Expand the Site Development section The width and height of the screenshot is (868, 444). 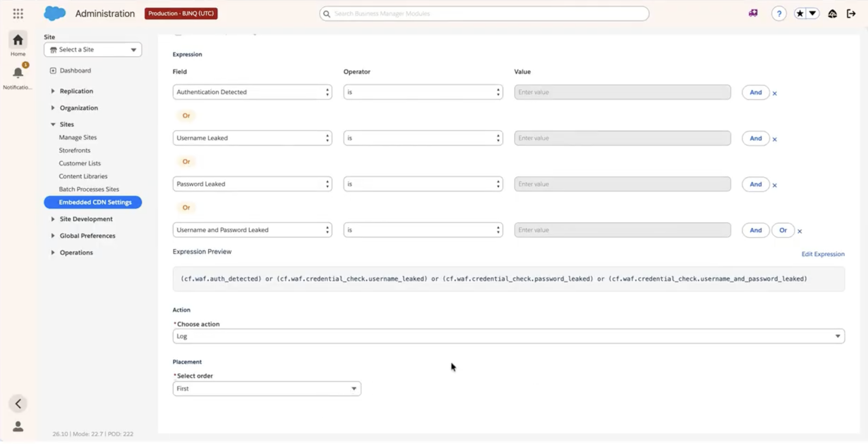pyautogui.click(x=52, y=219)
